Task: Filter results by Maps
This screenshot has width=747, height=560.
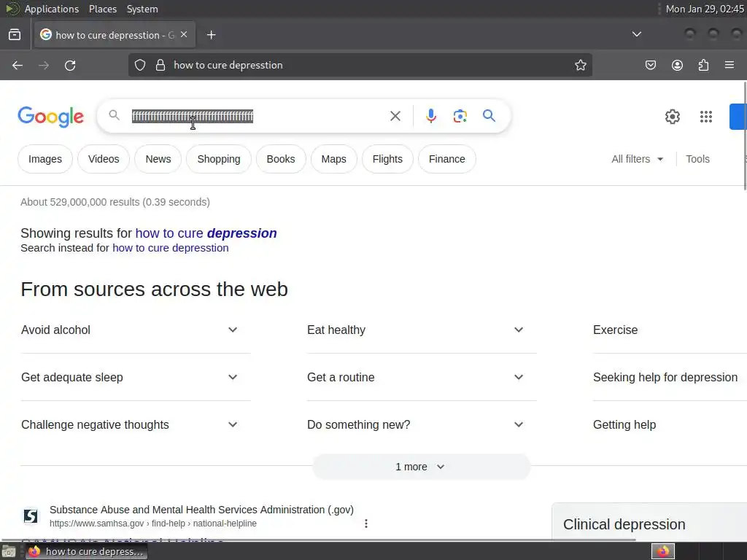Action: 333,159
